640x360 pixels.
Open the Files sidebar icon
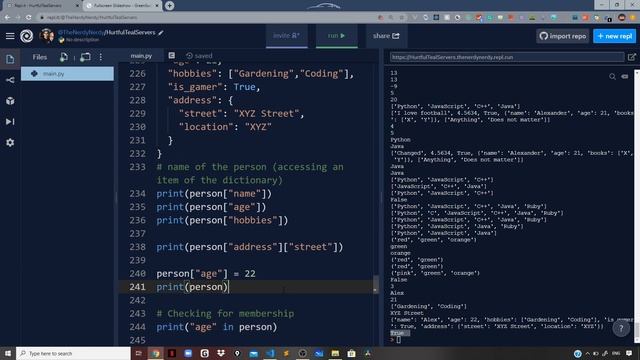(x=10, y=59)
